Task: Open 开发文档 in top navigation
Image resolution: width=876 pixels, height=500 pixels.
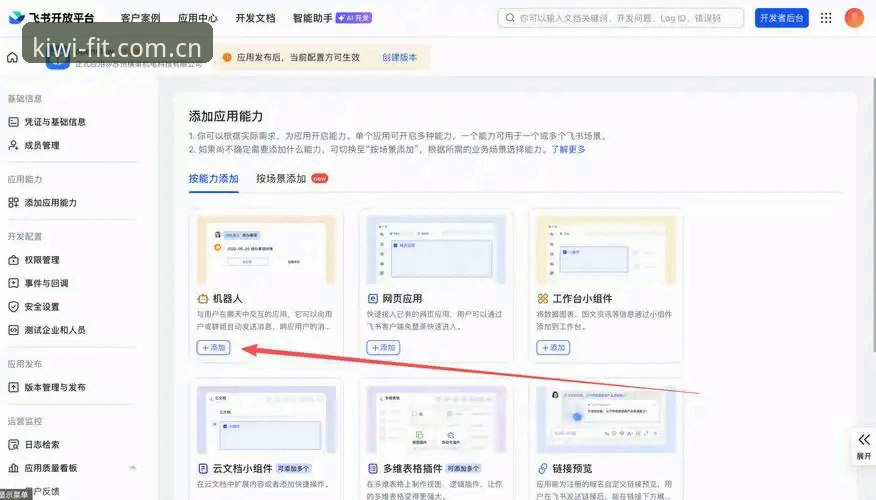Action: 255,18
